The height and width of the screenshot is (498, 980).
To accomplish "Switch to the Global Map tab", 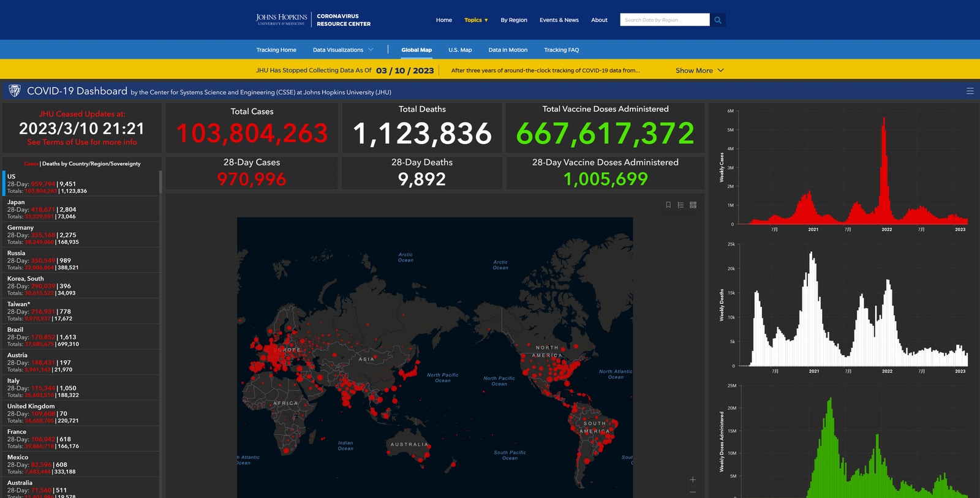I will [x=417, y=50].
